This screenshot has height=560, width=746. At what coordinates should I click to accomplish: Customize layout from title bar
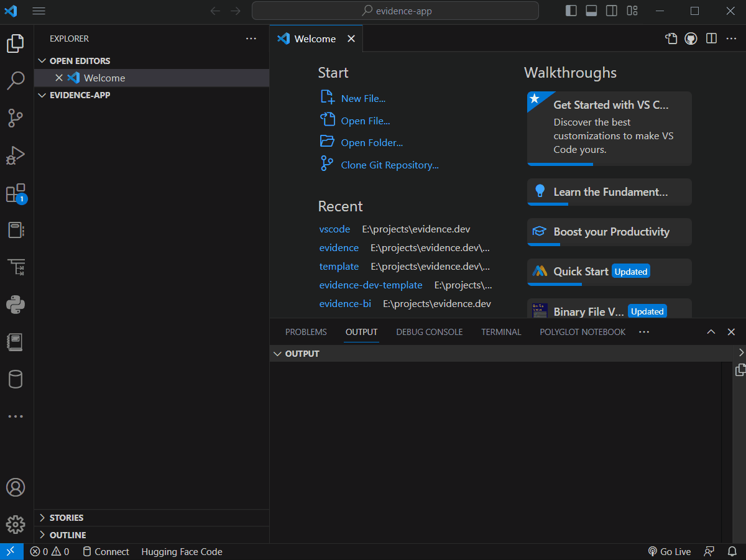tap(632, 11)
